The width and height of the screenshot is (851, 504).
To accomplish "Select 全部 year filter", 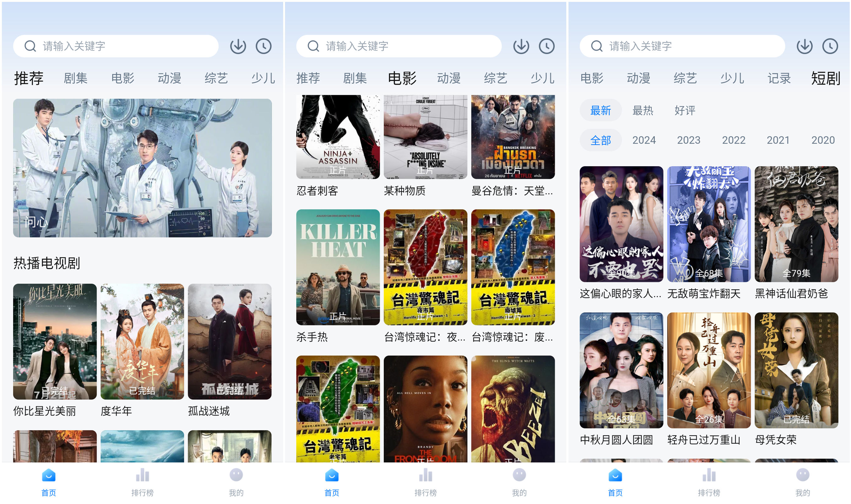I will (x=601, y=140).
